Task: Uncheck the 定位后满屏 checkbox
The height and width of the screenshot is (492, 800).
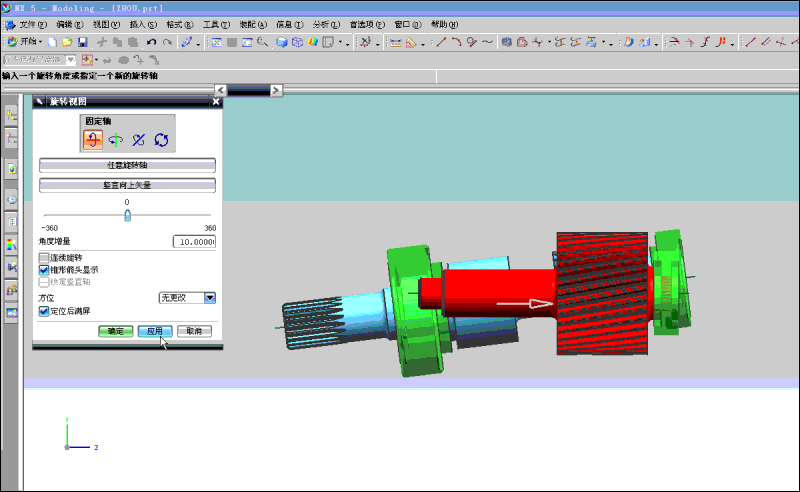Action: tap(44, 311)
